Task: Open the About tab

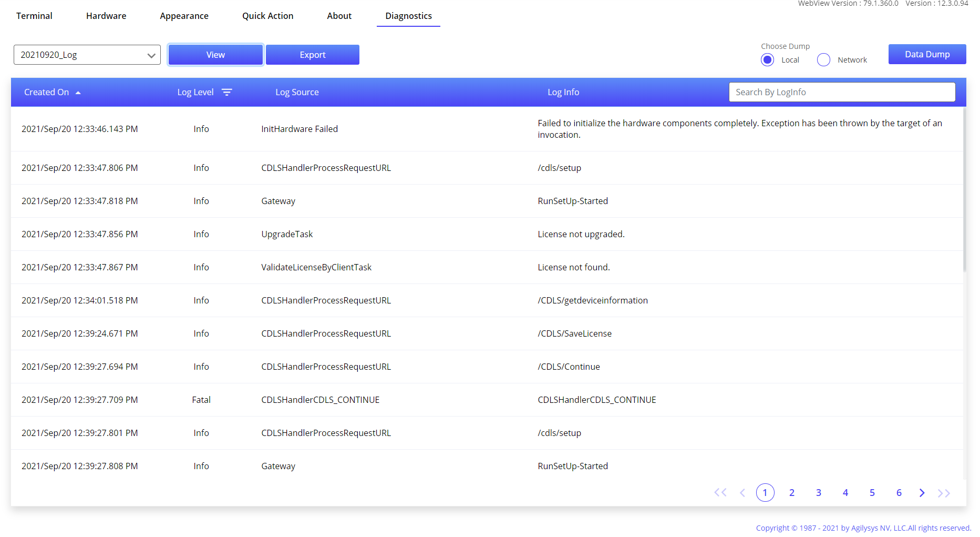Action: coord(339,16)
